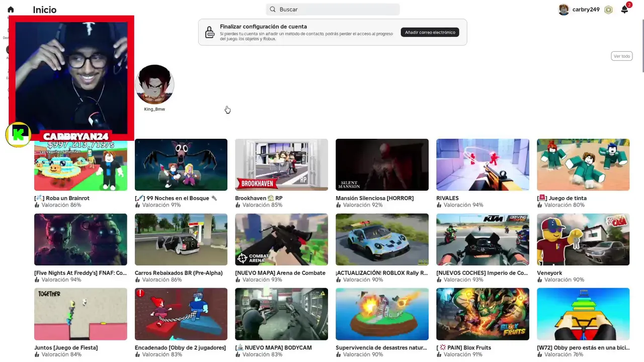Click the Valoración 80% text under Juego de tinta
The width and height of the screenshot is (644, 362).
(565, 205)
